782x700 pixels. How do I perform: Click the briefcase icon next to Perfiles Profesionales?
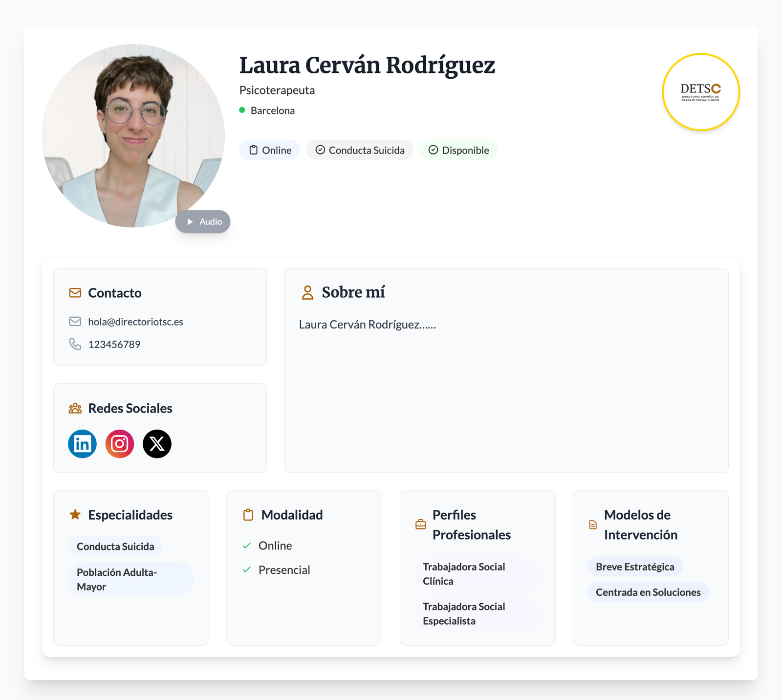[x=420, y=525]
